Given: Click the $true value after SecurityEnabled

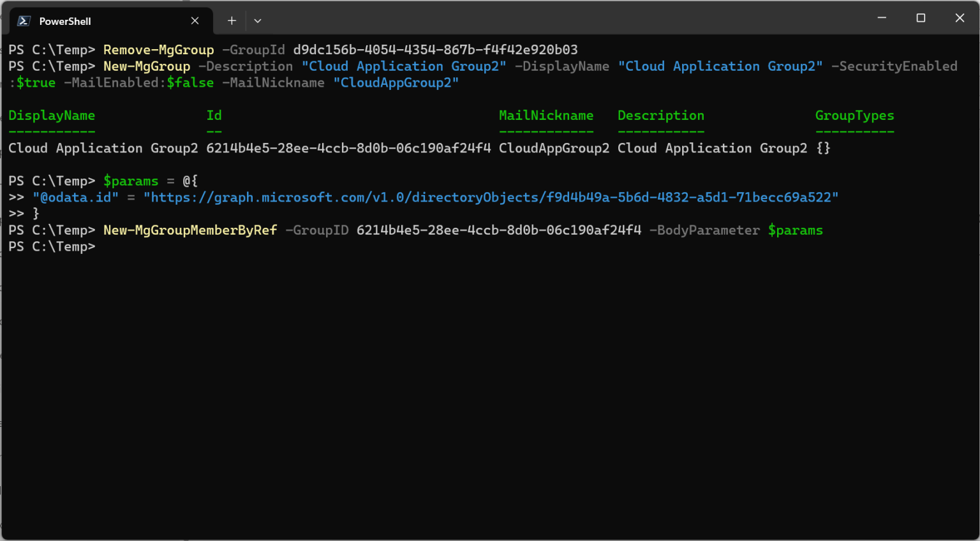Looking at the screenshot, I should click(x=36, y=83).
